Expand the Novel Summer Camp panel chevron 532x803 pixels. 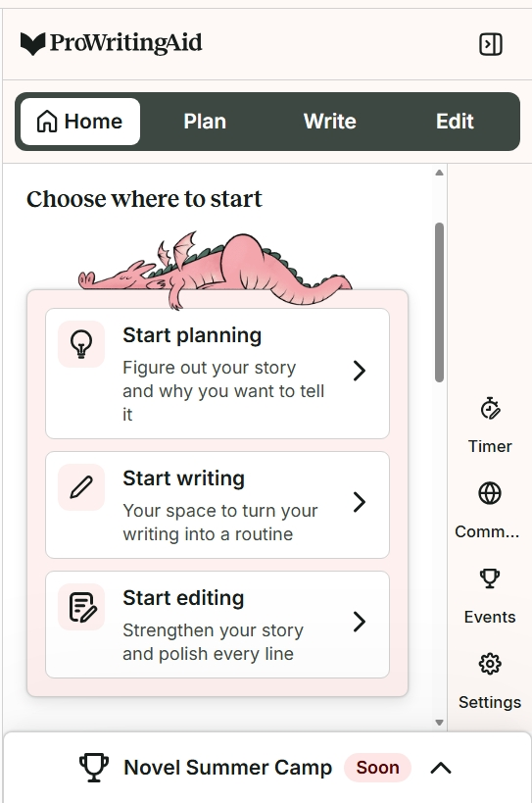(441, 768)
